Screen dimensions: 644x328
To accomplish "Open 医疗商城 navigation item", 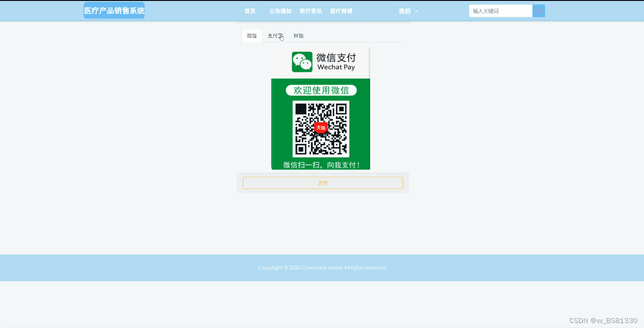I will [x=341, y=11].
